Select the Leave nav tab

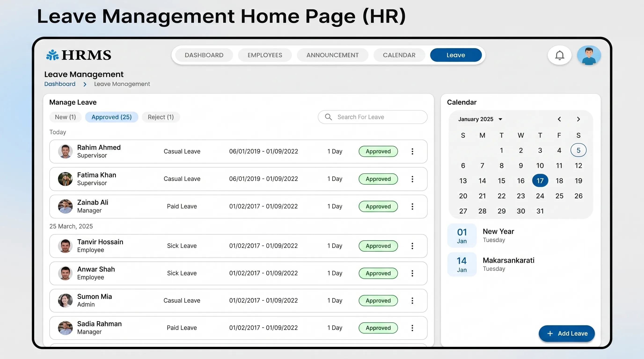[456, 55]
